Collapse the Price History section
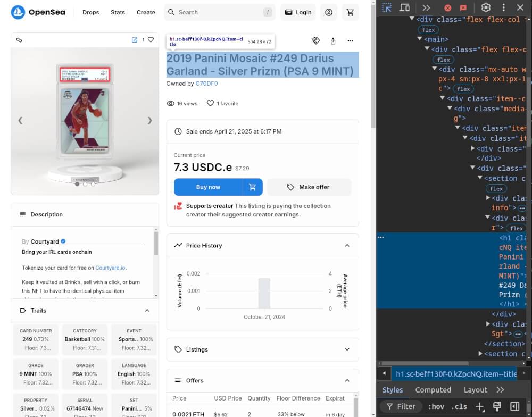This screenshot has height=417, width=532. (x=347, y=245)
